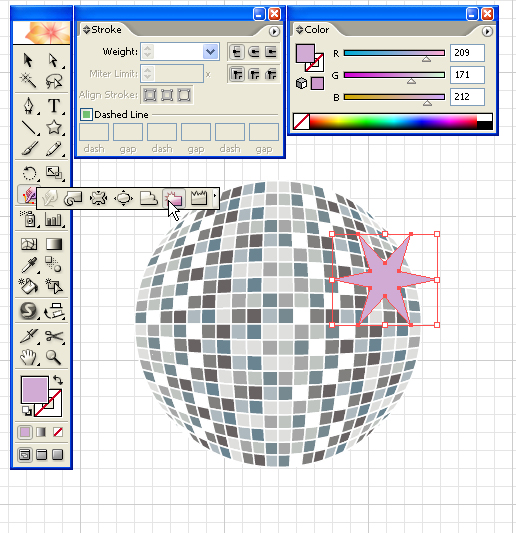Select the Paintbrush tool
516x533 pixels.
(29, 149)
